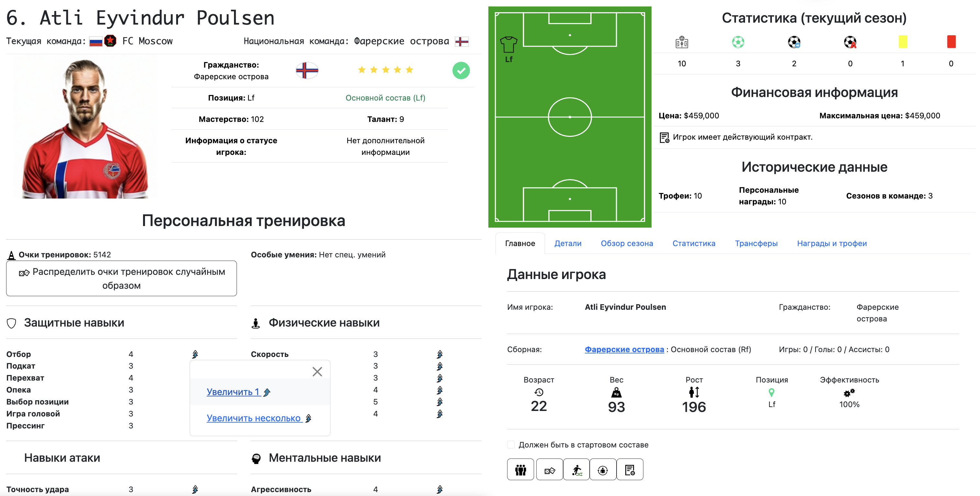
Task: Open the 'Трансферы' tab
Action: 756,243
